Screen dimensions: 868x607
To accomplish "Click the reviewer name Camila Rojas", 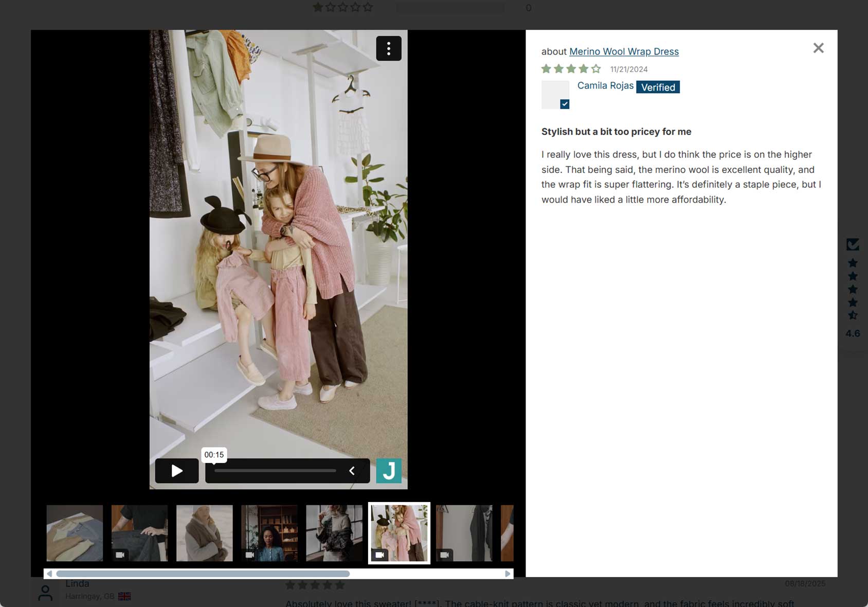I will click(605, 86).
